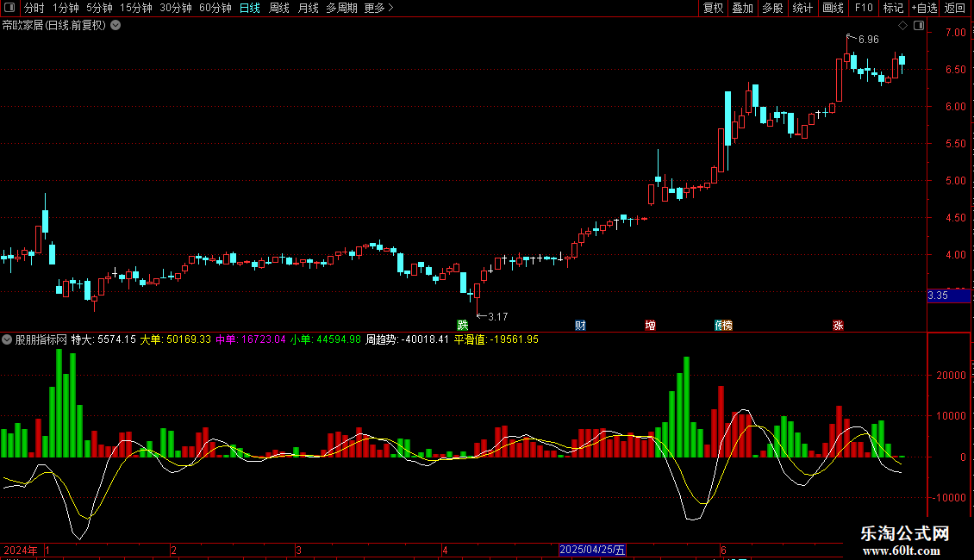Click the 6.96 high price label

pyautogui.click(x=868, y=40)
